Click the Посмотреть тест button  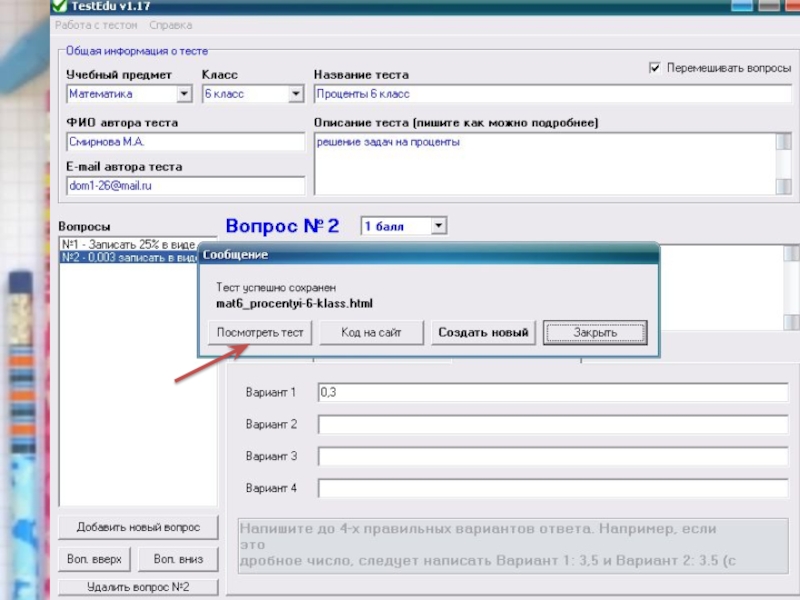pyautogui.click(x=260, y=333)
